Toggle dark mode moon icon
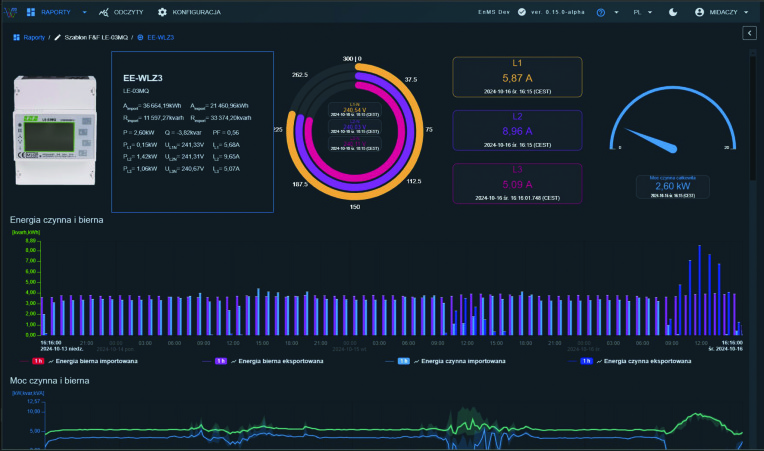Screen dimensions: 764x451 672,12
